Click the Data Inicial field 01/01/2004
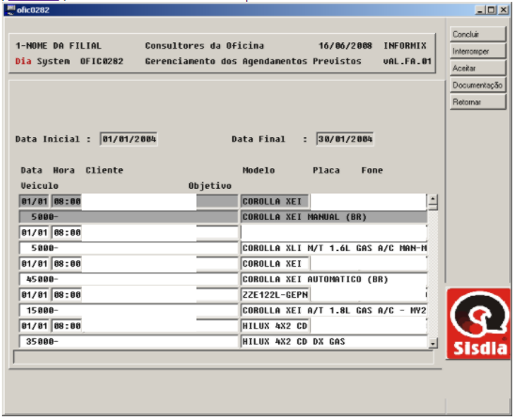 point(129,139)
